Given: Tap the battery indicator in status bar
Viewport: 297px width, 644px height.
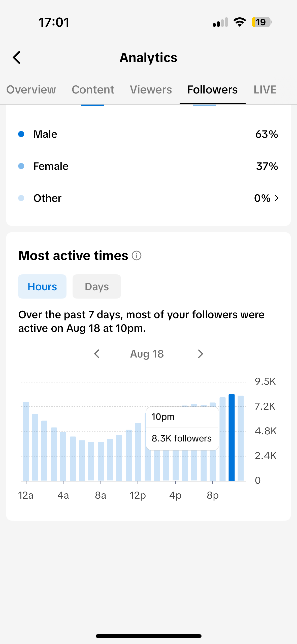Looking at the screenshot, I should click(x=262, y=22).
